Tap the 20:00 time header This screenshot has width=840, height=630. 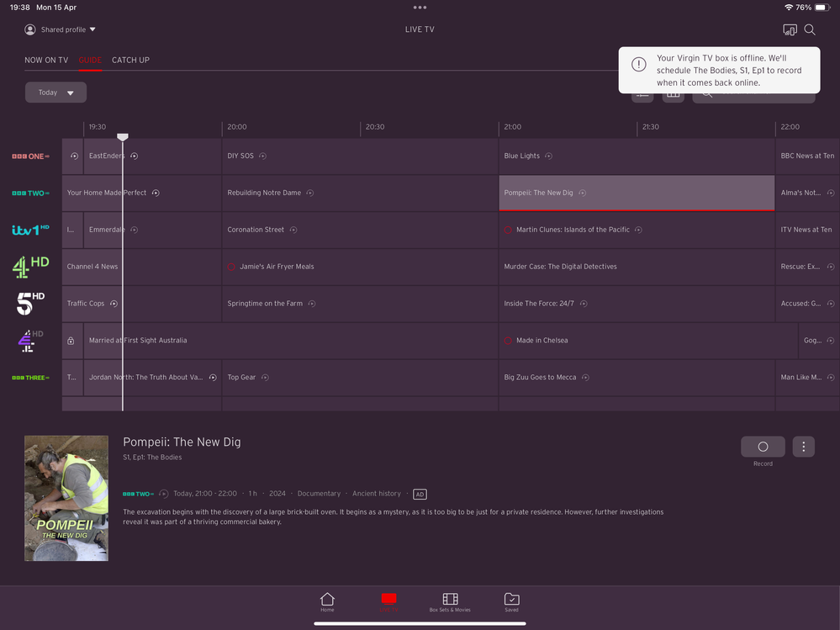[x=237, y=127]
